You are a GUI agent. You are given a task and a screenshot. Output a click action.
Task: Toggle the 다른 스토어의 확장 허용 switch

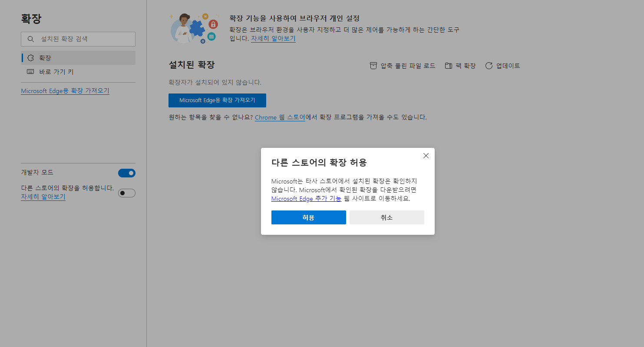(127, 193)
